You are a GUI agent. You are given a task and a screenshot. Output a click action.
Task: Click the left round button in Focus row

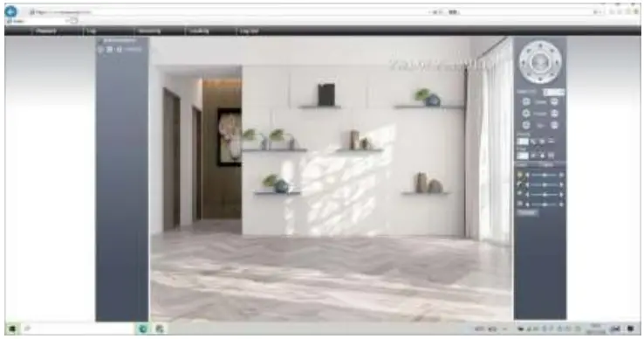[x=526, y=113]
